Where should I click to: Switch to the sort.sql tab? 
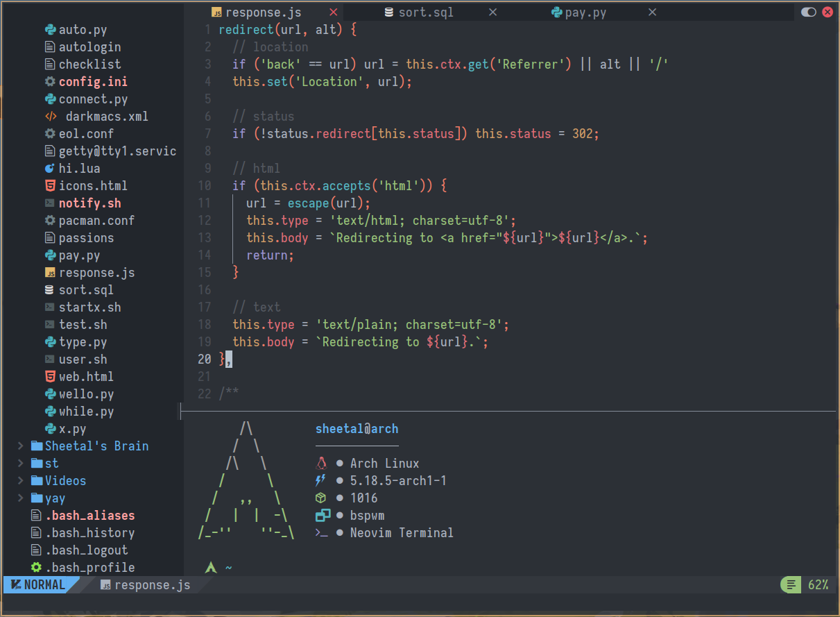click(422, 12)
